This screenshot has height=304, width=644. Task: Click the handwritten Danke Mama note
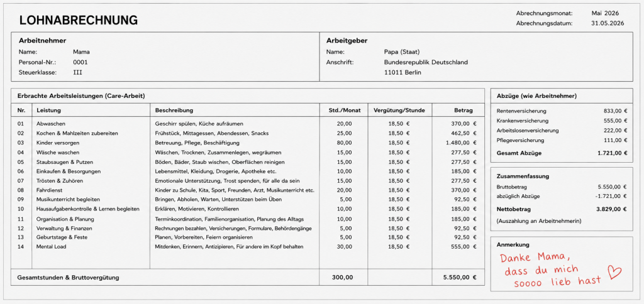(x=550, y=270)
